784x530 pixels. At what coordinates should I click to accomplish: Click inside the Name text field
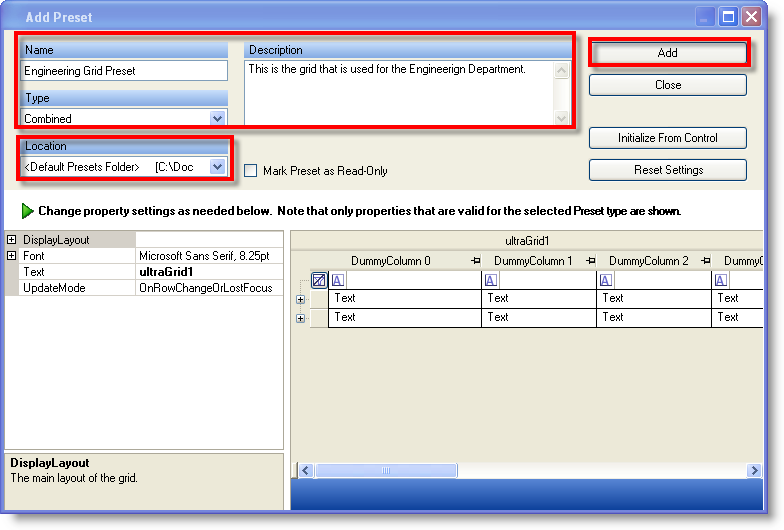click(125, 71)
